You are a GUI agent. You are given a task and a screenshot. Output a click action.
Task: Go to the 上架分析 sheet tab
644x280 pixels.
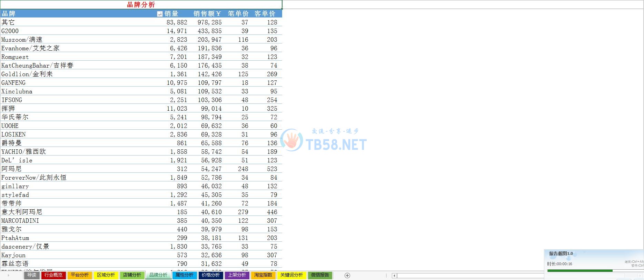pyautogui.click(x=237, y=275)
